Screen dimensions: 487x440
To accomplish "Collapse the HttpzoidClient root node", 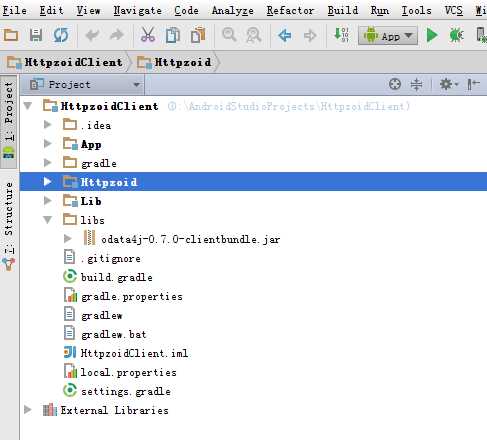I will point(28,106).
